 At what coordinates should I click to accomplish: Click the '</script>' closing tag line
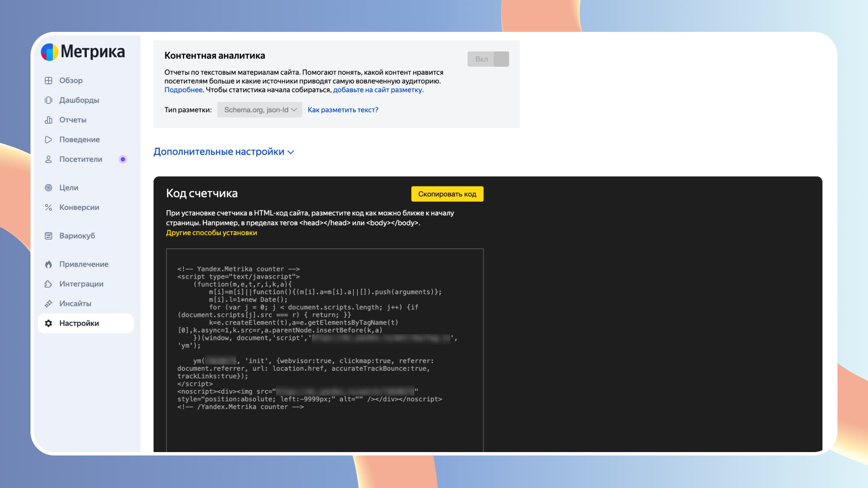(195, 384)
